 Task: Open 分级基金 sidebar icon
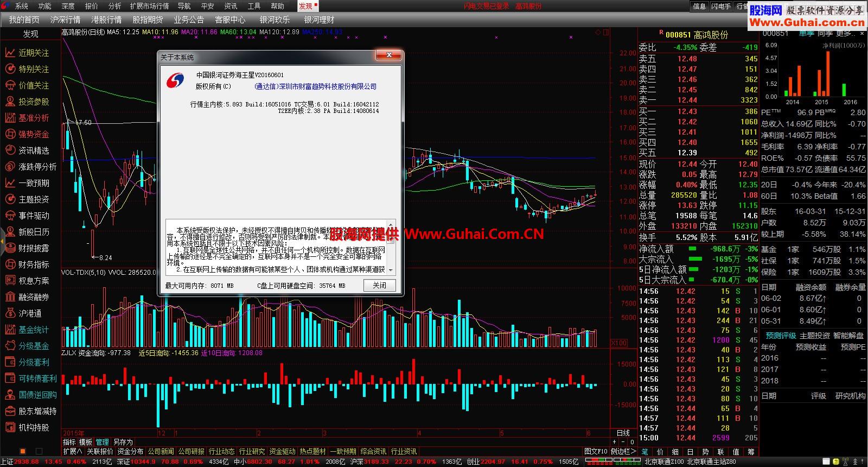point(10,346)
